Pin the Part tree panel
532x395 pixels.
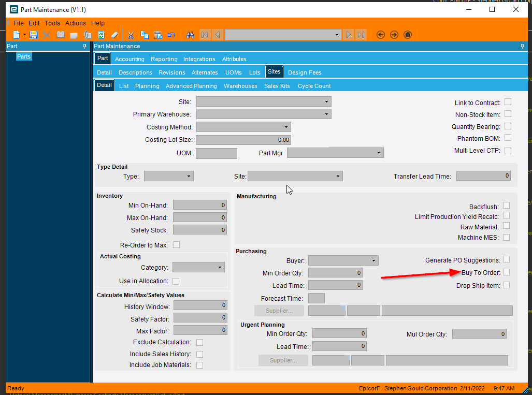pyautogui.click(x=84, y=46)
